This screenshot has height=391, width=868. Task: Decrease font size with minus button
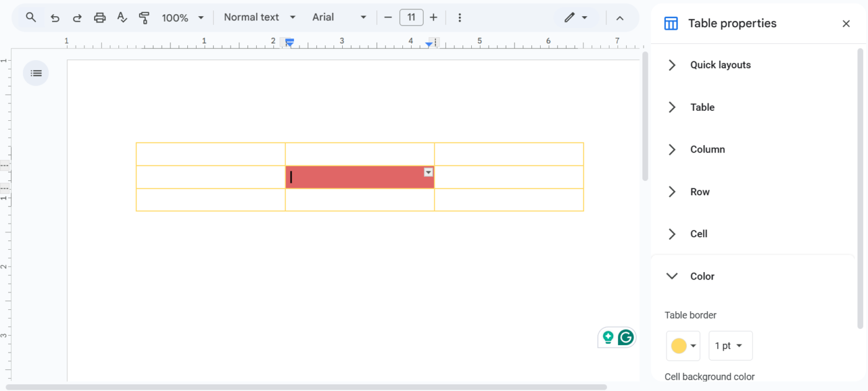click(x=388, y=17)
